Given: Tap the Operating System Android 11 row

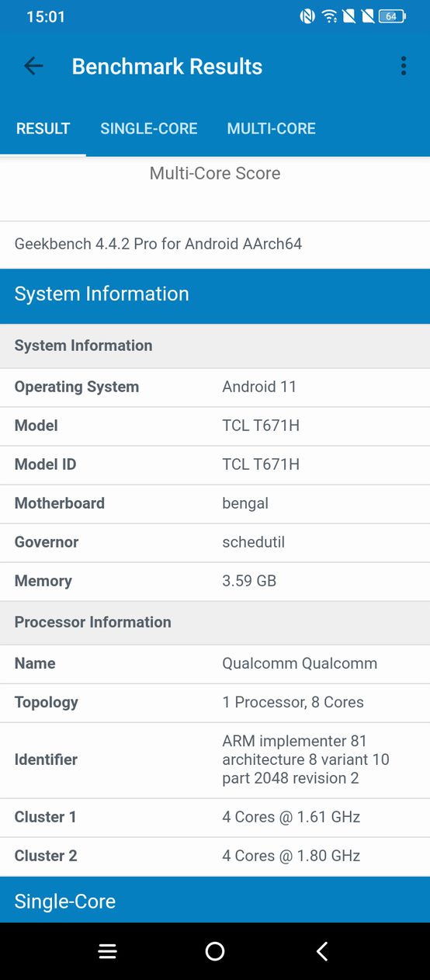Looking at the screenshot, I should 215,387.
